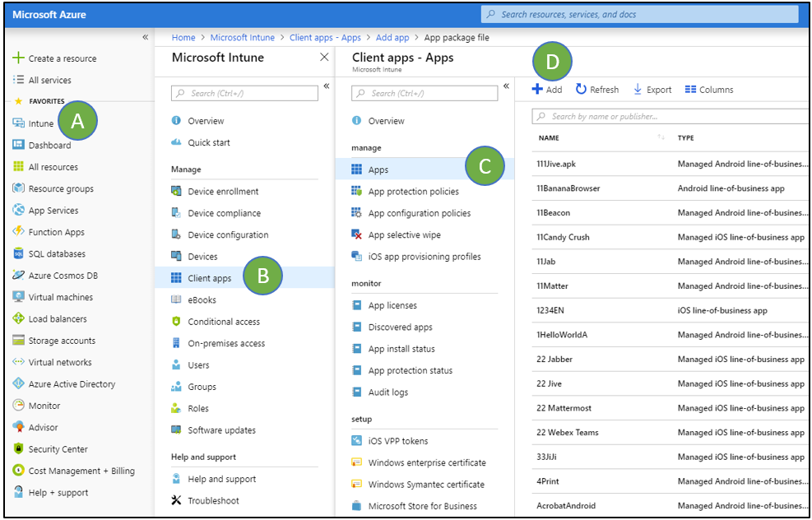Collapse the Microsoft Intune menu chevron
812x520 pixels.
[326, 86]
